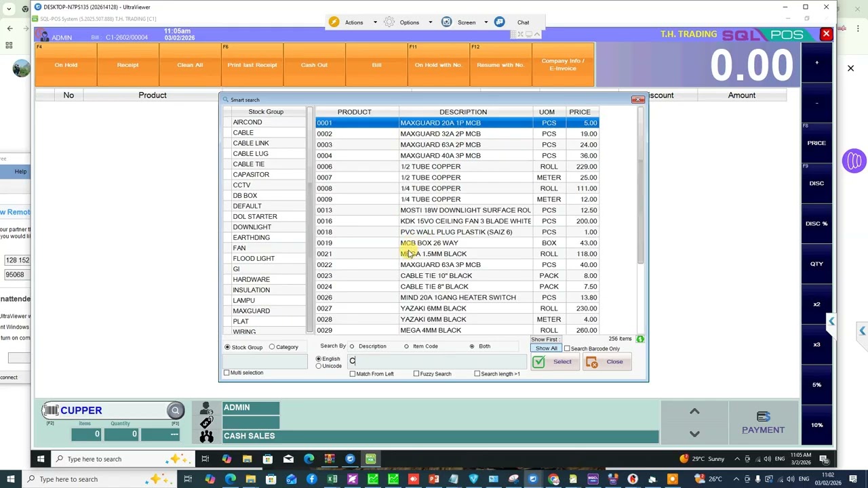
Task: Click Resume with No. button
Action: coord(500,65)
